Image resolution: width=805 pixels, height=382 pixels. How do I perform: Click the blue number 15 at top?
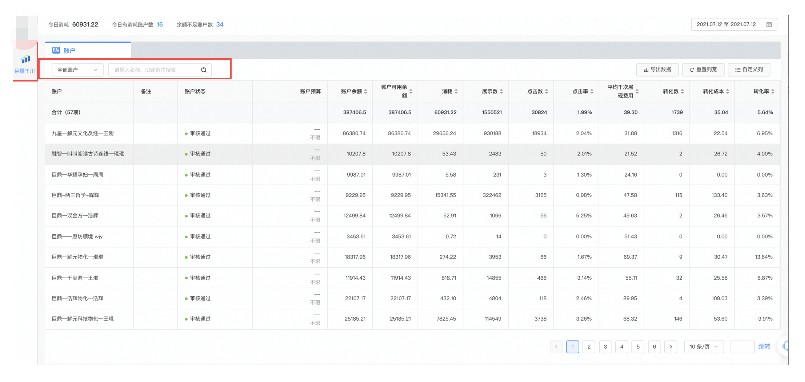click(160, 24)
